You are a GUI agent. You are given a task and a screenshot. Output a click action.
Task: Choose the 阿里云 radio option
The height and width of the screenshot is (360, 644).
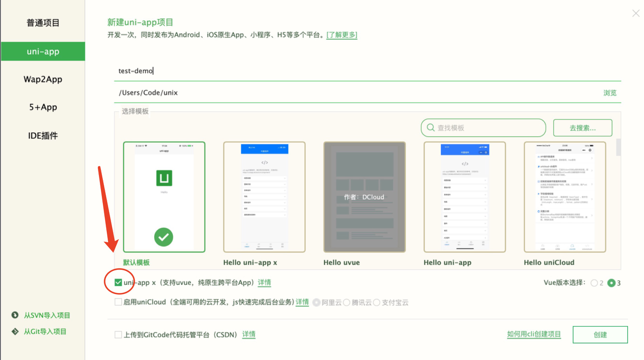[x=316, y=302]
